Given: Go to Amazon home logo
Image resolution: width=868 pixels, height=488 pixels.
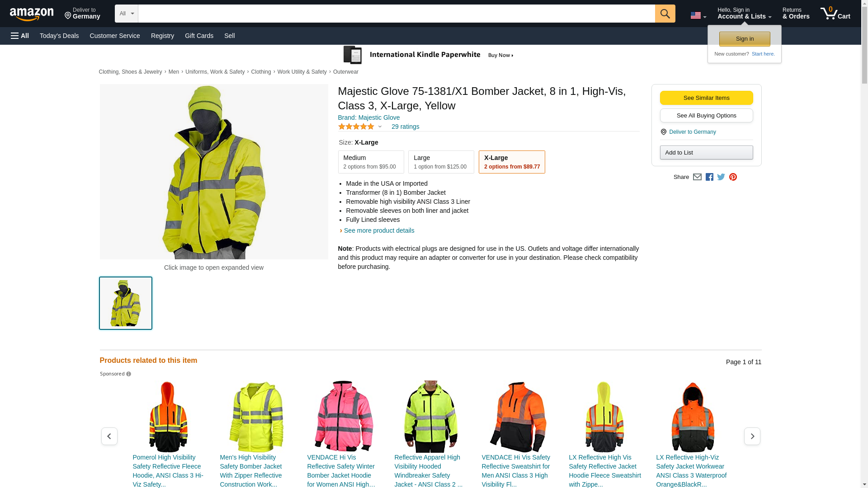Looking at the screenshot, I should click(x=32, y=14).
